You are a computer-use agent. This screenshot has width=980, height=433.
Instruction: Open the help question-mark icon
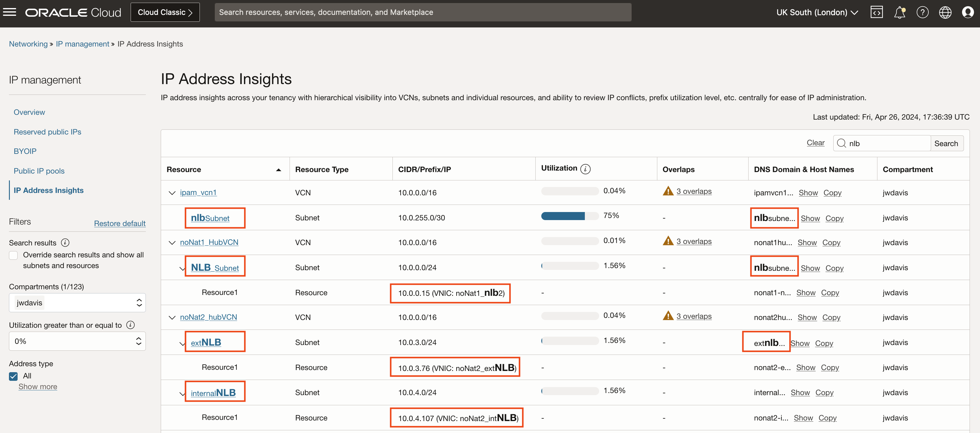click(x=922, y=12)
